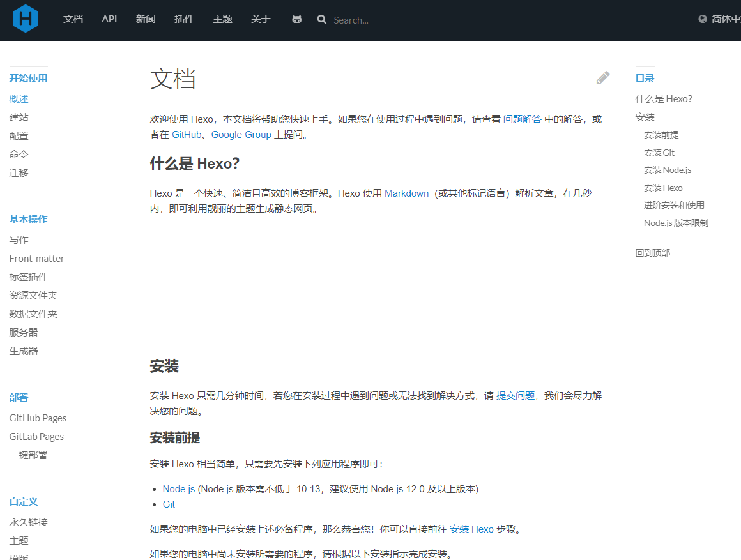Click the Node.js bullet list link

click(179, 488)
